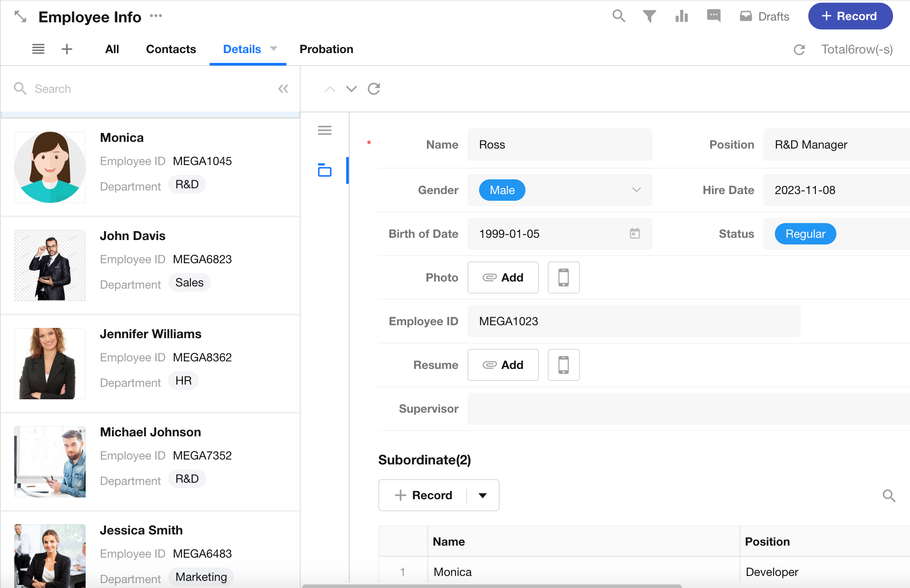The height and width of the screenshot is (588, 910).
Task: Click the expand arrows icon beside Employee Info
Action: tap(21, 17)
